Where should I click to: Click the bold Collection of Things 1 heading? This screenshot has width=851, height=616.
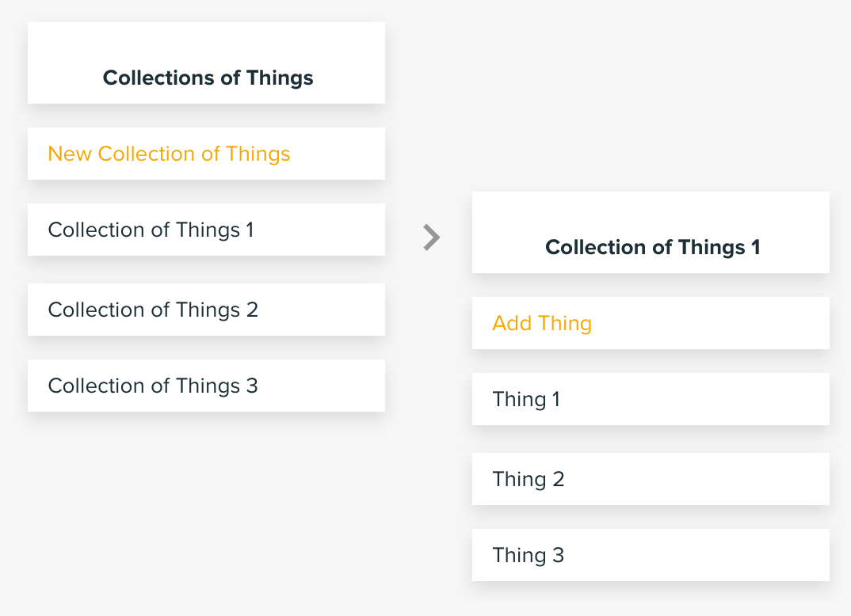652,247
